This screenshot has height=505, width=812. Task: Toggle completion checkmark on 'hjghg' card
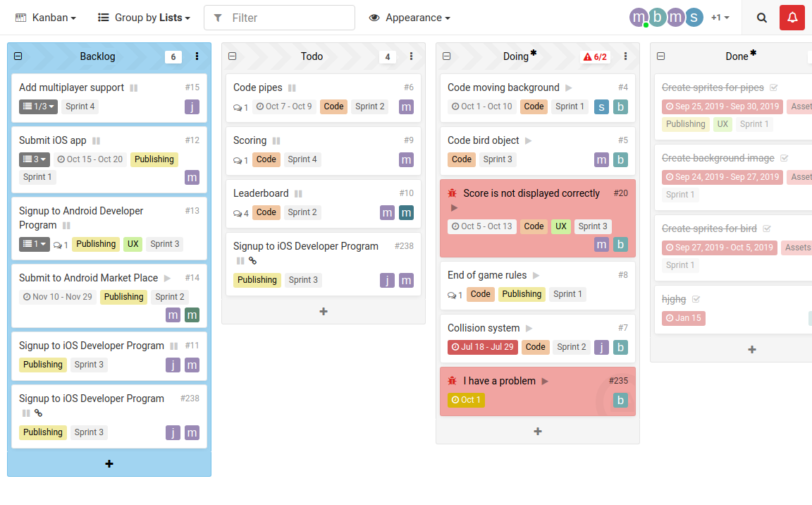[x=696, y=298]
